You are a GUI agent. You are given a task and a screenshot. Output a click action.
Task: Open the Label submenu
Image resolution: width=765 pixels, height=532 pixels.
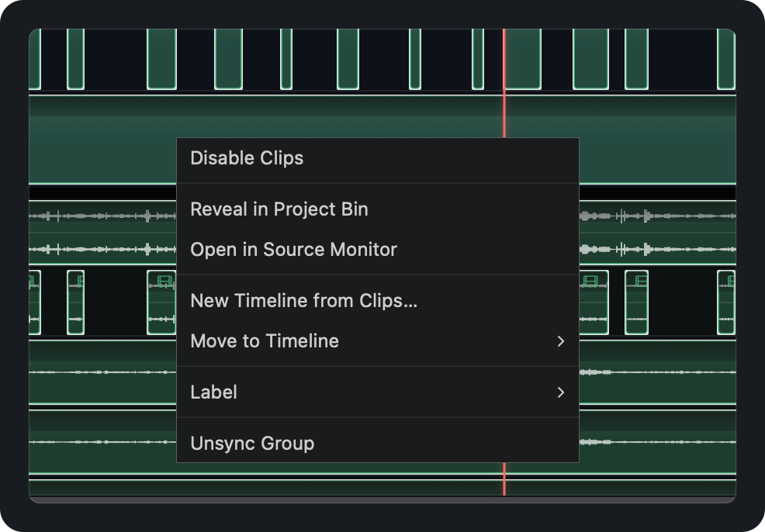pos(378,392)
